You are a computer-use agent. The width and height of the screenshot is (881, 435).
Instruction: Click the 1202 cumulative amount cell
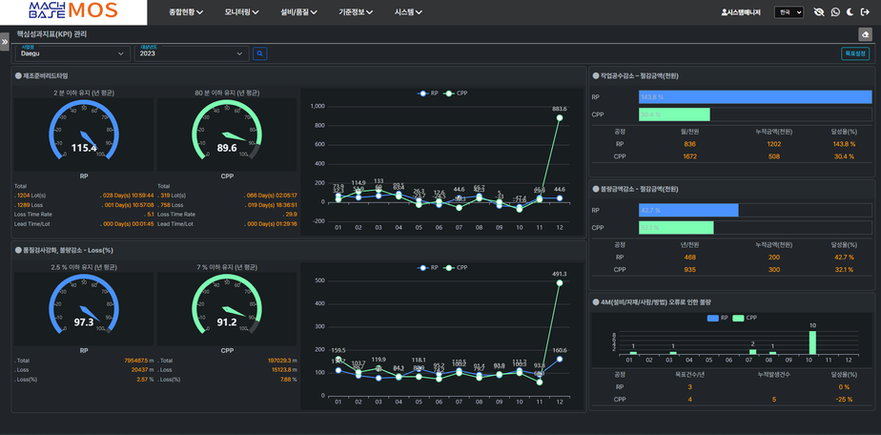tap(774, 144)
